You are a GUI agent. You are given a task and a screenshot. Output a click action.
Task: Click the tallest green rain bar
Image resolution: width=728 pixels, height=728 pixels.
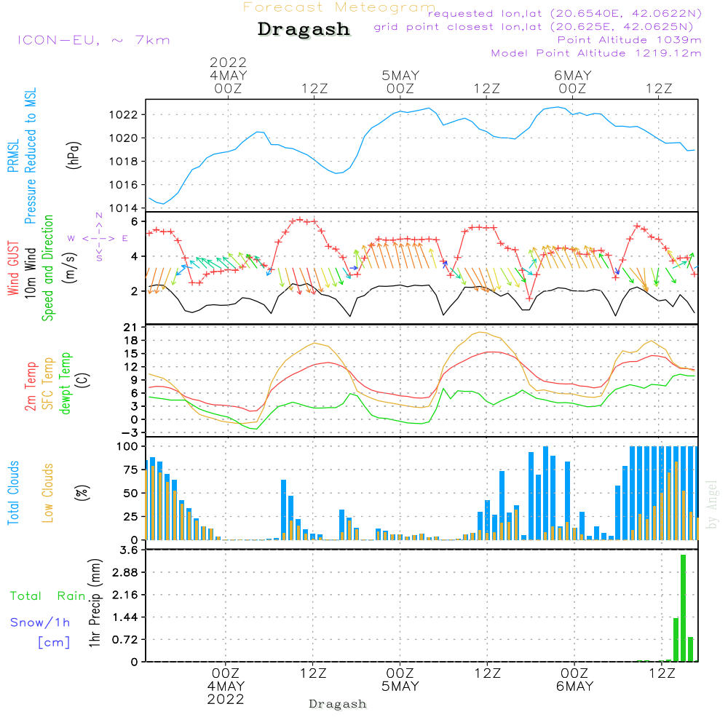(684, 608)
